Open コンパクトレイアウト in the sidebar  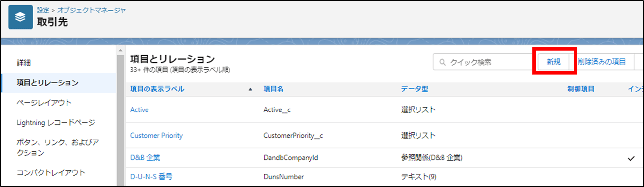[51, 173]
